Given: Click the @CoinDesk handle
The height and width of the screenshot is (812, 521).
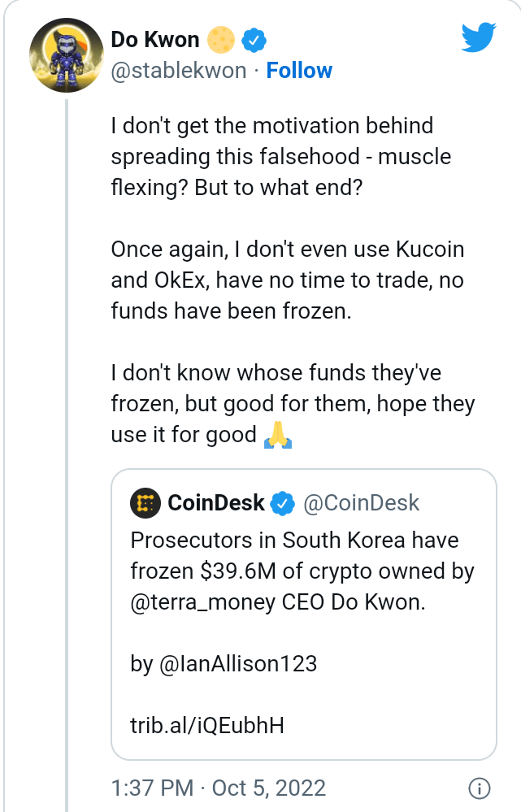Looking at the screenshot, I should coord(361,503).
